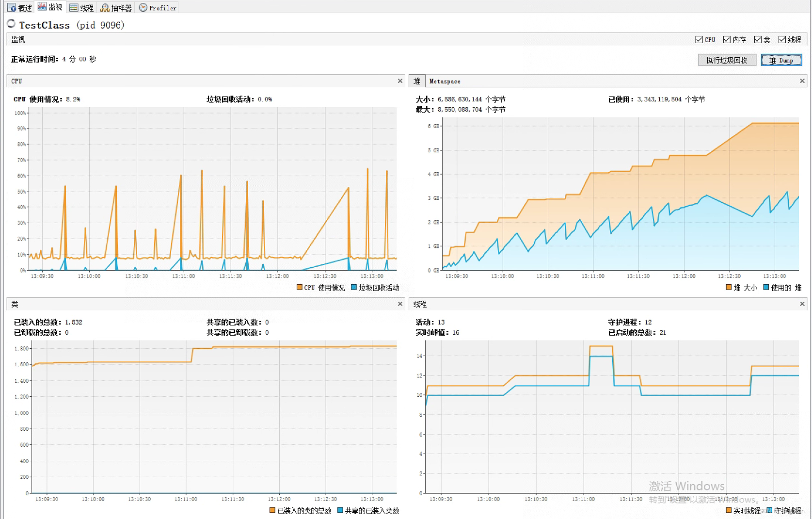Click the 抽样器 tab icon

click(x=105, y=7)
